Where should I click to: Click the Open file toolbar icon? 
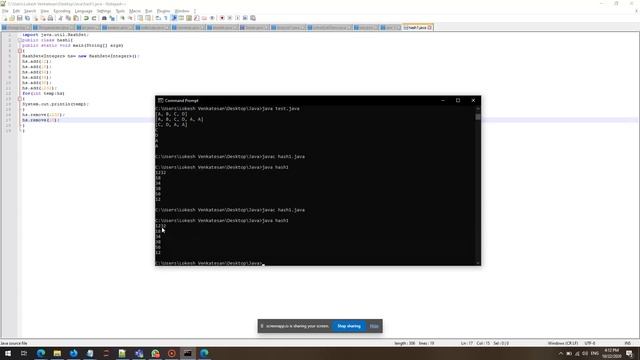[x=12, y=18]
